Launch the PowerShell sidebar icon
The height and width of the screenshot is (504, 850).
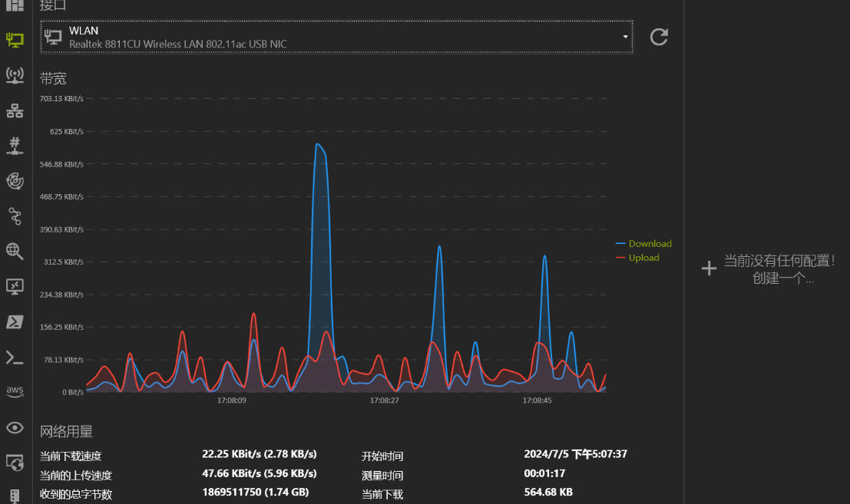click(x=15, y=321)
